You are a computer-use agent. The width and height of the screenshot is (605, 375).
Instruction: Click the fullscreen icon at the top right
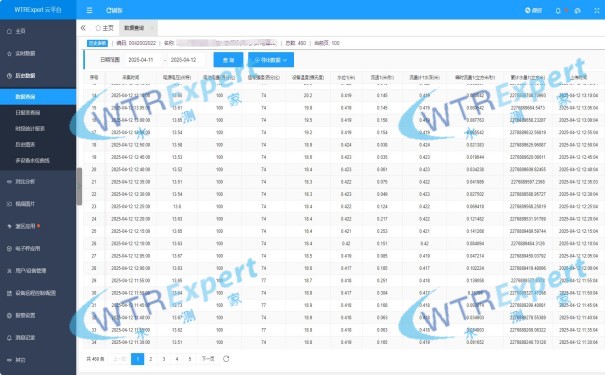click(x=597, y=10)
